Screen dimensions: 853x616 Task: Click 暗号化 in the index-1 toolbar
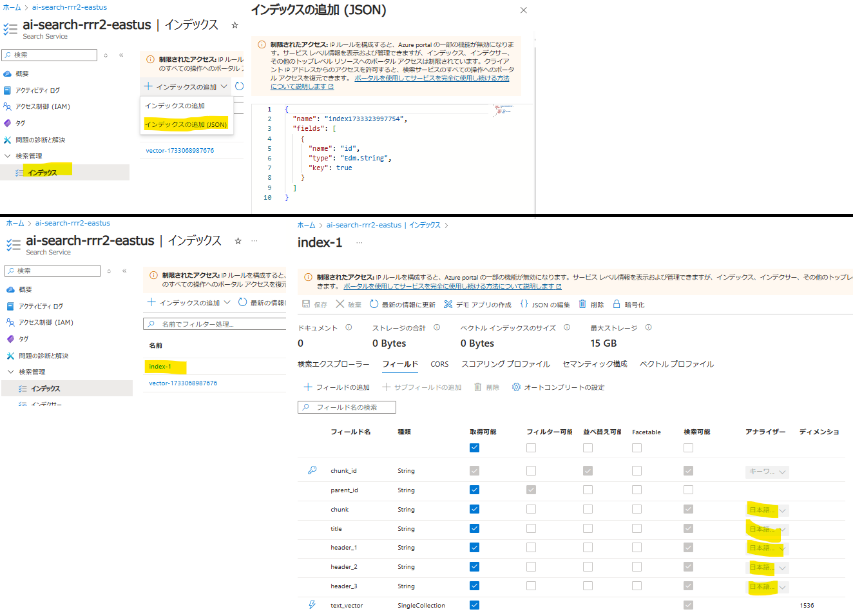[x=629, y=305]
